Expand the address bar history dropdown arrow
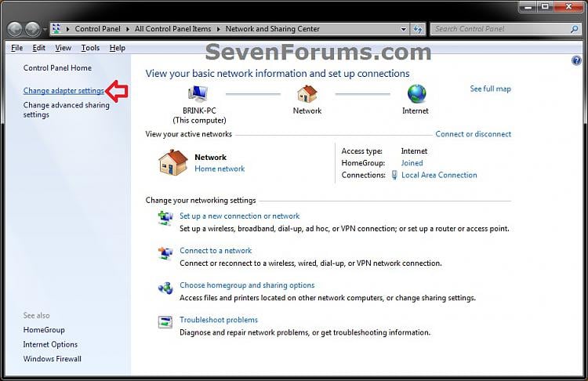 [404, 29]
